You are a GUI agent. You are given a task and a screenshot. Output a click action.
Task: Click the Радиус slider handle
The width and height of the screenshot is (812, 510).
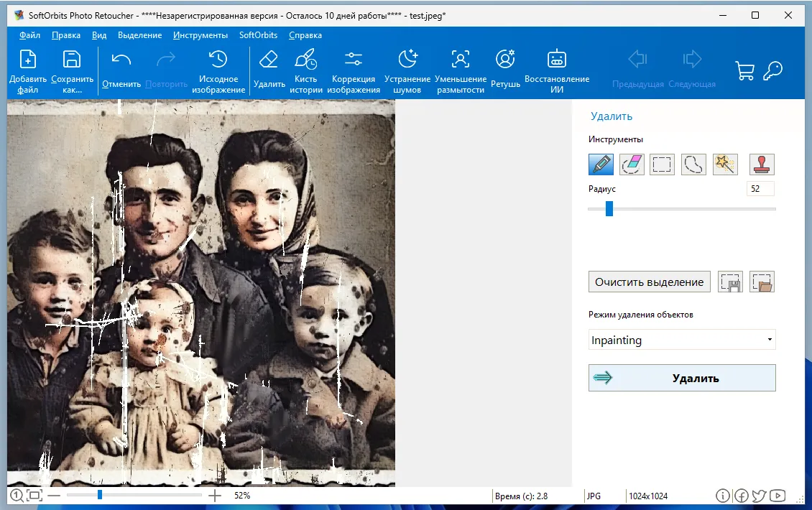(x=609, y=209)
